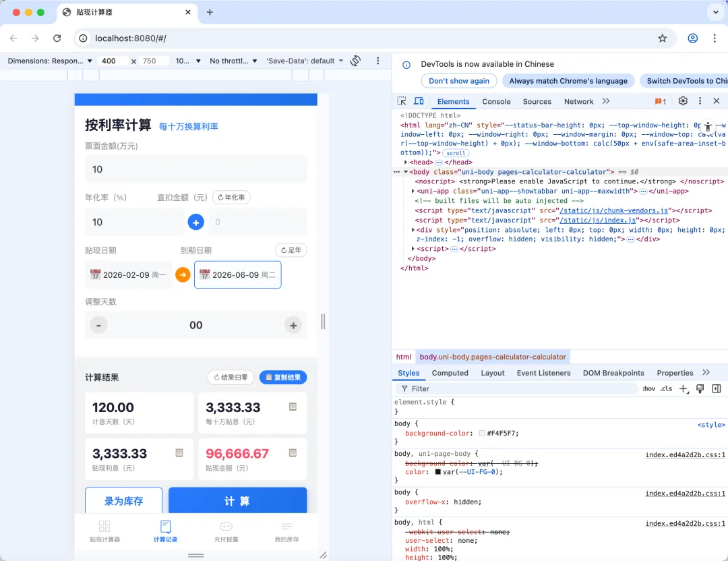Toggle the device toolbar in DevTools
Screen dimensions: 728x561
pos(417,100)
